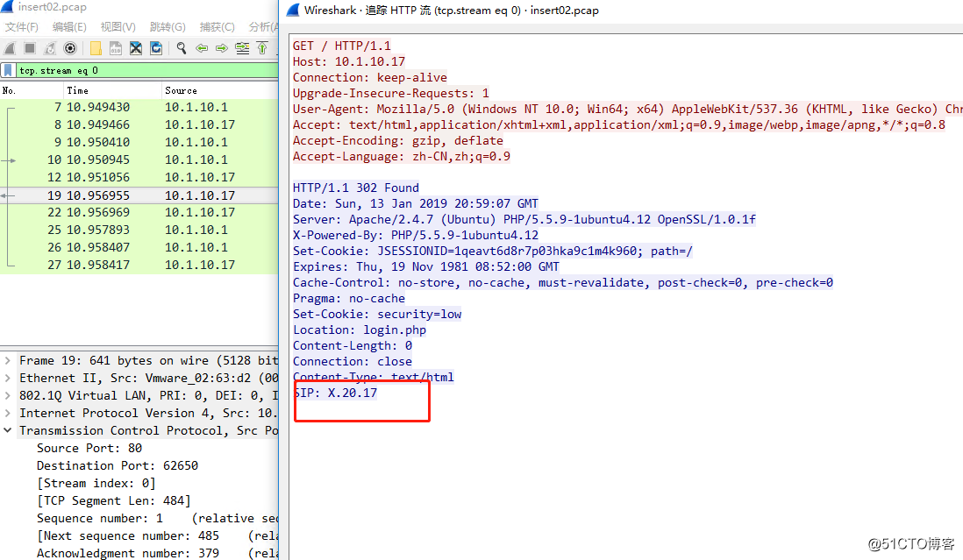Click the Content-Length: 0 header line
The width and height of the screenshot is (963, 560).
coord(353,346)
